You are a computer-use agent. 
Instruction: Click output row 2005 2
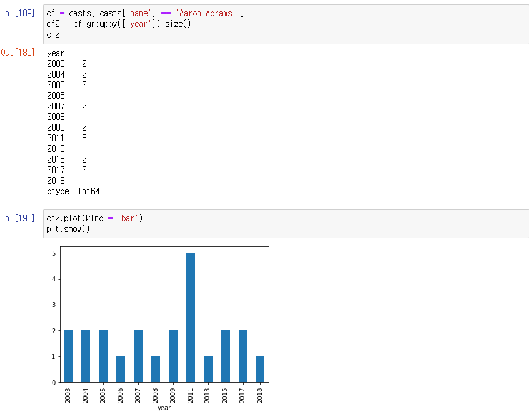(x=67, y=85)
